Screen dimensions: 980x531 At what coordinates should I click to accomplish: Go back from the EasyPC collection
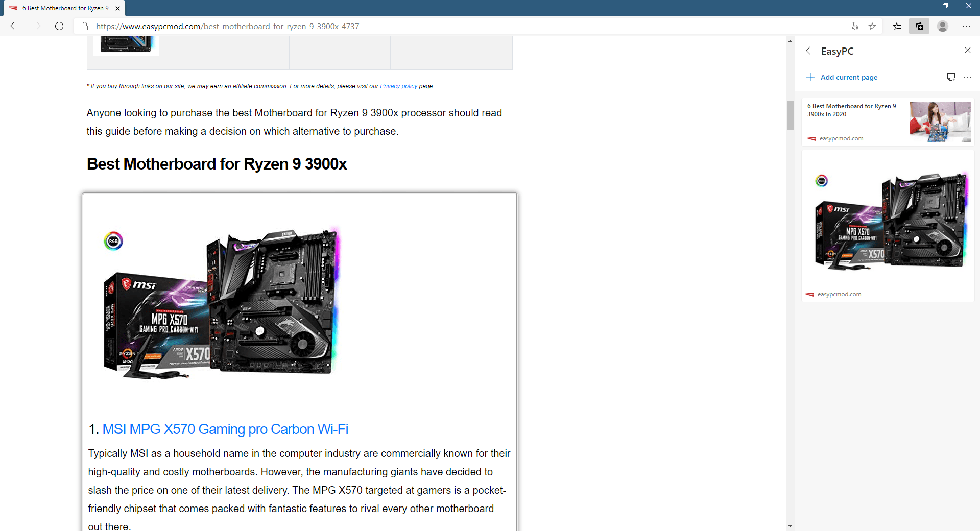[808, 51]
